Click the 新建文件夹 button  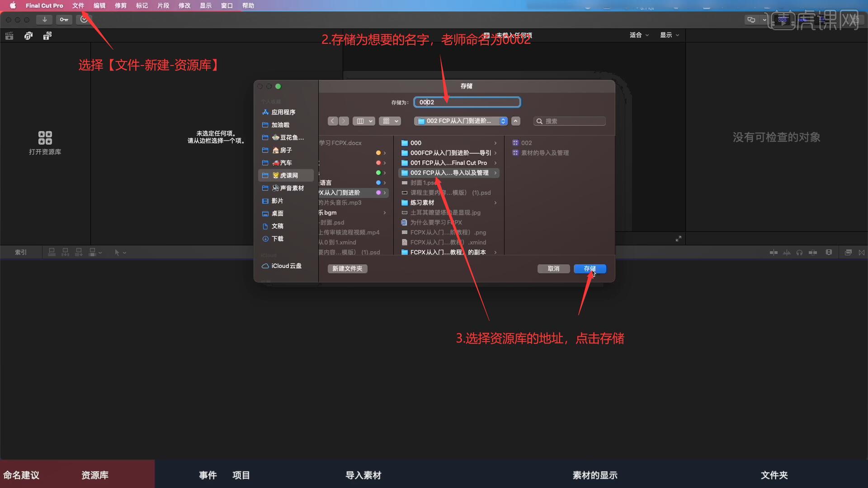click(347, 268)
